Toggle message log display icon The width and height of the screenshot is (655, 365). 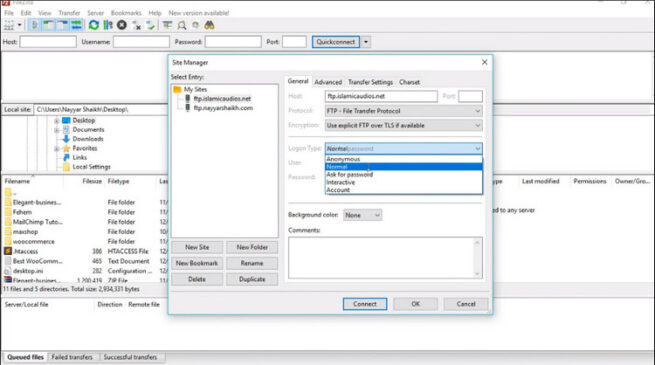pyautogui.click(x=35, y=25)
